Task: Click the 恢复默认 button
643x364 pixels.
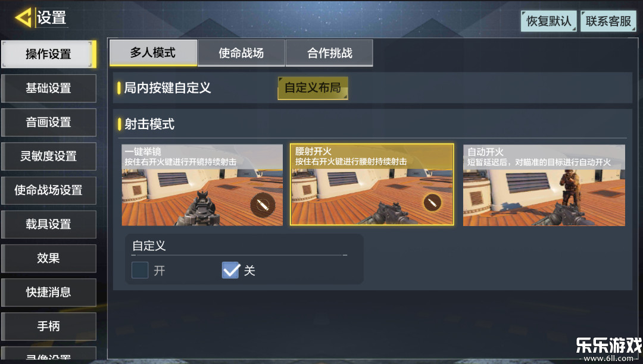Action: click(x=549, y=21)
